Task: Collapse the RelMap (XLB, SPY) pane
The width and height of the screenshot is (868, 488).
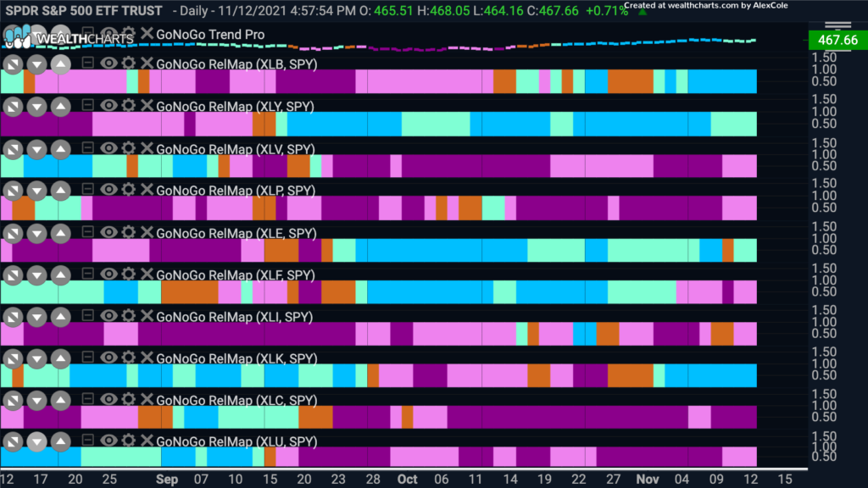Action: pyautogui.click(x=87, y=62)
